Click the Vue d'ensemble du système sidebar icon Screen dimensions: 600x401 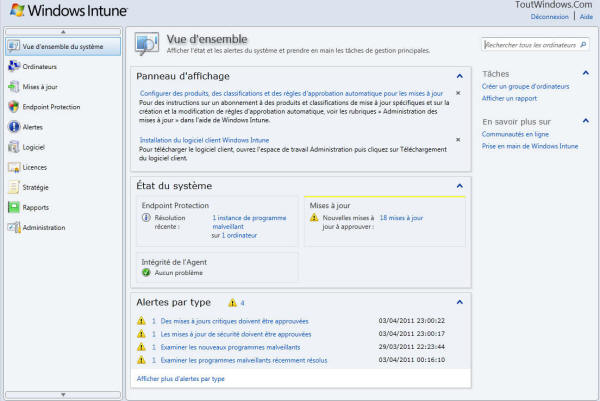[14, 46]
